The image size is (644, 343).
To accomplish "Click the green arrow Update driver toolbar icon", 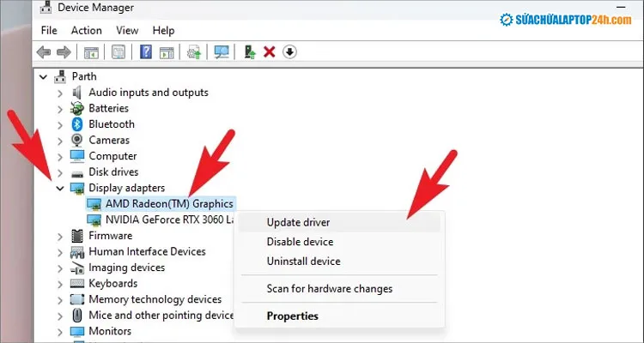I will tap(250, 52).
